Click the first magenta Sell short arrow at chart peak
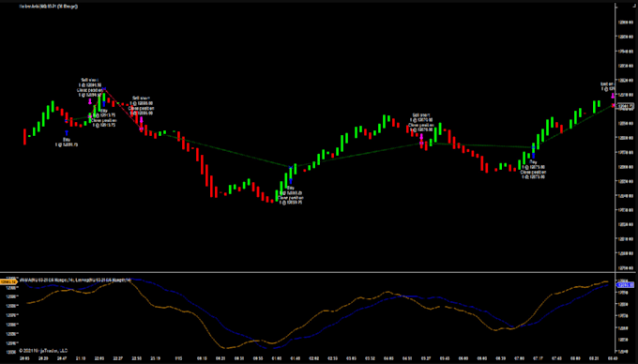 (90, 101)
